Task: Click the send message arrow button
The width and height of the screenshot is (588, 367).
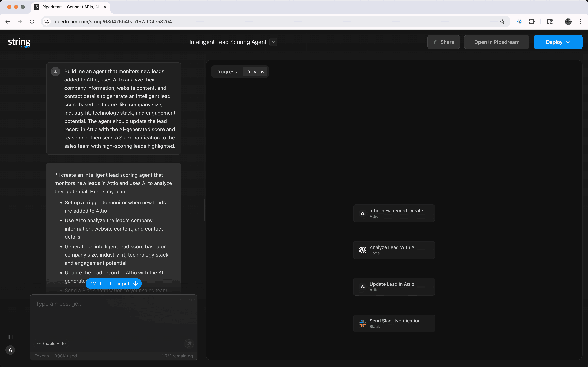Action: click(189, 343)
